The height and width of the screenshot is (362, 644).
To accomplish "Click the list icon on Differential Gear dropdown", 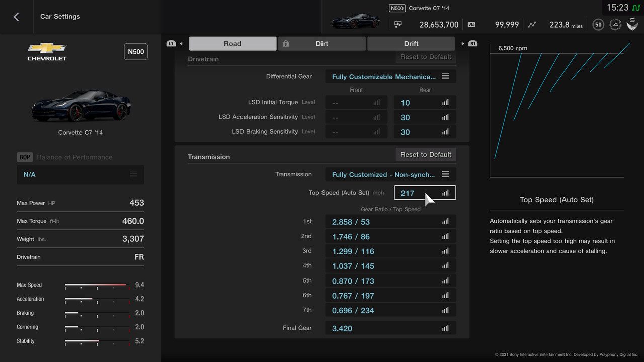I will point(445,77).
